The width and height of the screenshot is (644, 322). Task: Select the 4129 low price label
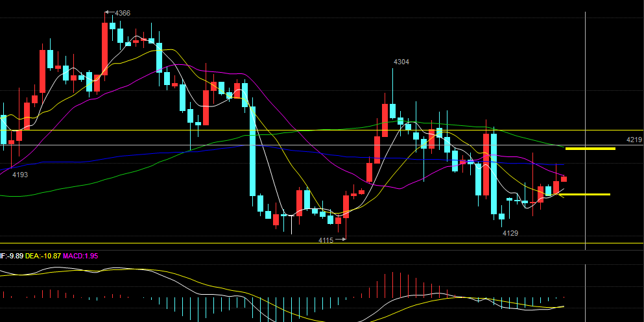tap(510, 232)
